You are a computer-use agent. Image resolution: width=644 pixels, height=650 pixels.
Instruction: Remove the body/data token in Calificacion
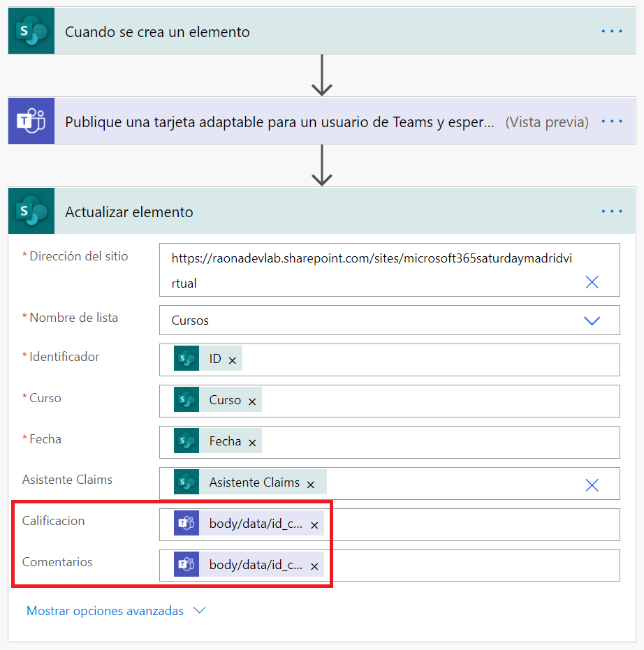(314, 525)
